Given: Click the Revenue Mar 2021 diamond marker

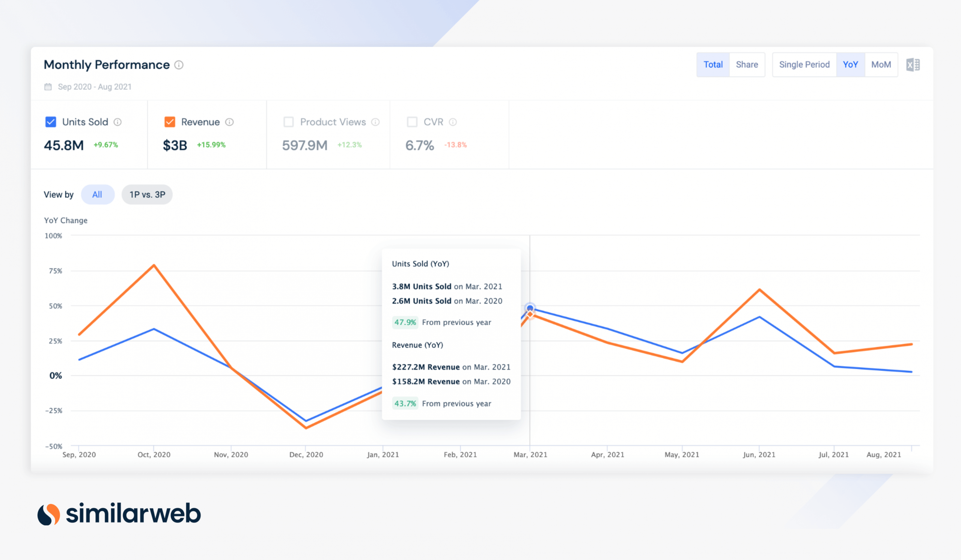Looking at the screenshot, I should [x=530, y=315].
